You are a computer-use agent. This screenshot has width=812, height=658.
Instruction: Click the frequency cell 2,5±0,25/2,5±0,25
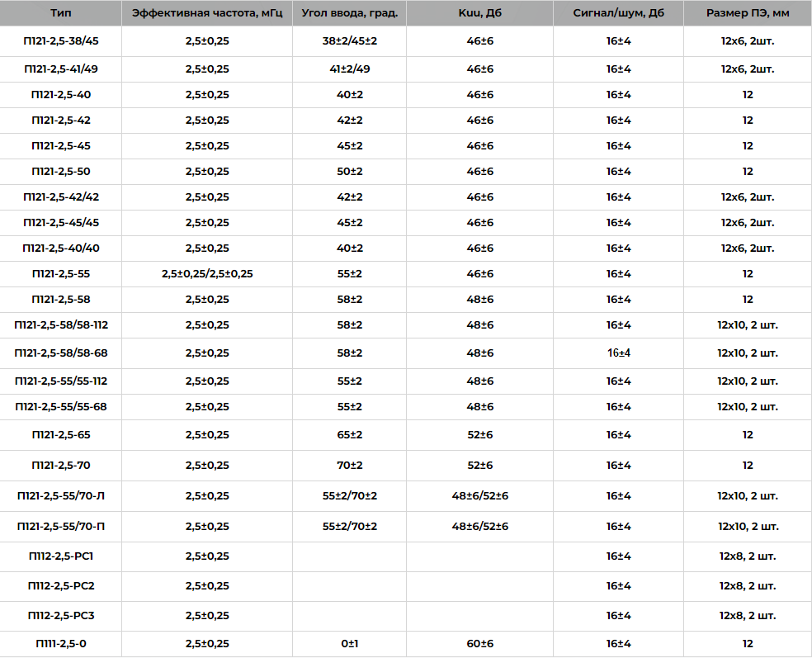pos(207,274)
